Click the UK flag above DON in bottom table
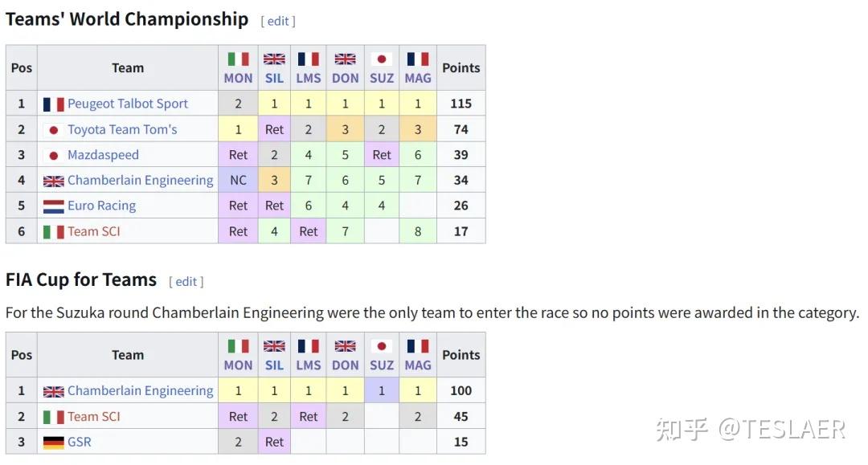 [x=345, y=346]
